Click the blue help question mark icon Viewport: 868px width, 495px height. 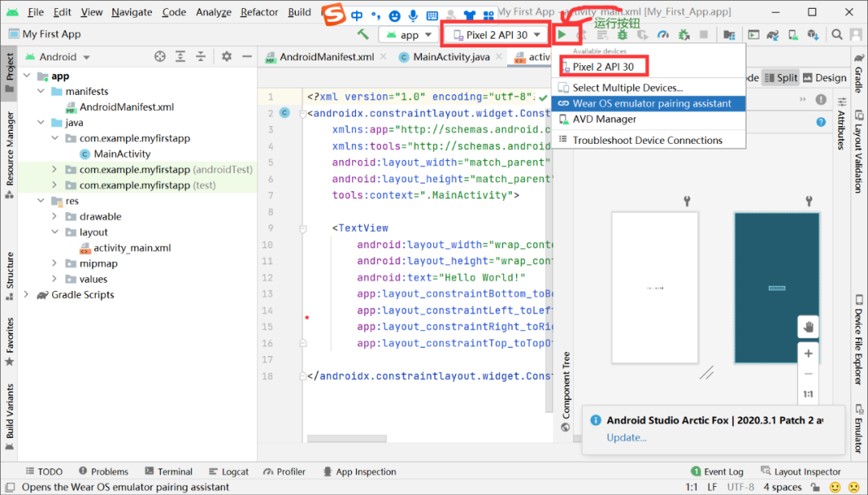tap(821, 122)
